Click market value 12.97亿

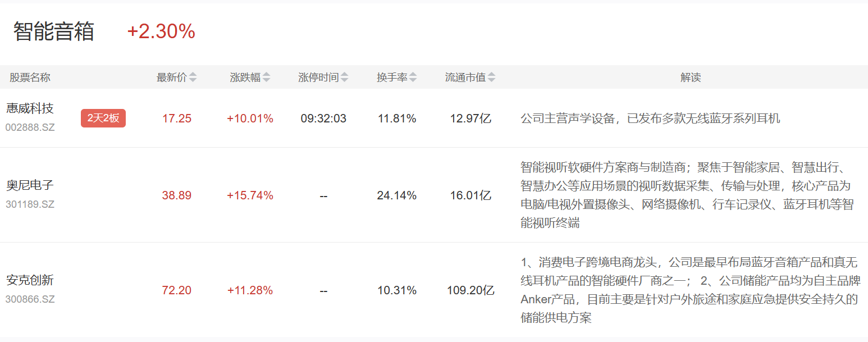[x=470, y=118]
